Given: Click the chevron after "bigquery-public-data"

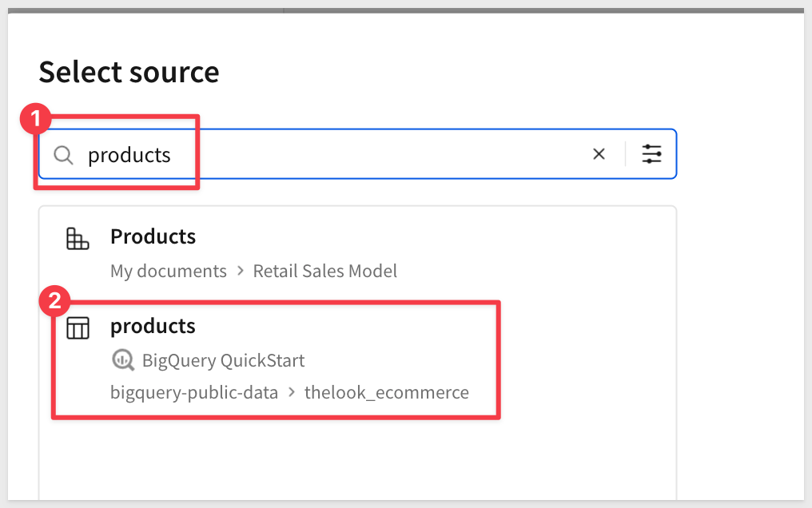Looking at the screenshot, I should click(x=292, y=393).
